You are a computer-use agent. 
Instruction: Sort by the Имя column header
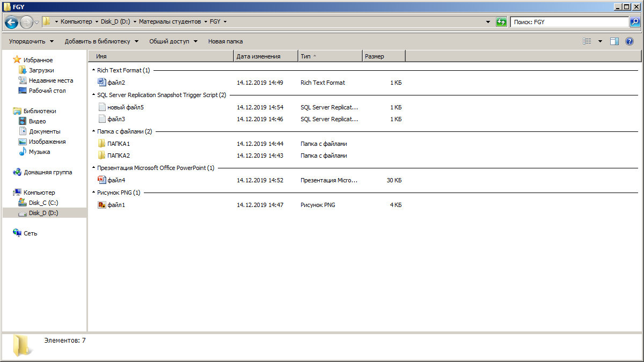pos(161,56)
